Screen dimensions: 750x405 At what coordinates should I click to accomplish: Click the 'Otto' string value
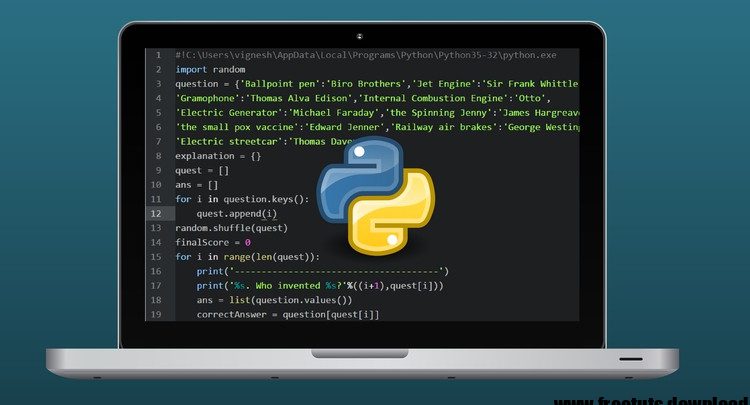pos(530,98)
